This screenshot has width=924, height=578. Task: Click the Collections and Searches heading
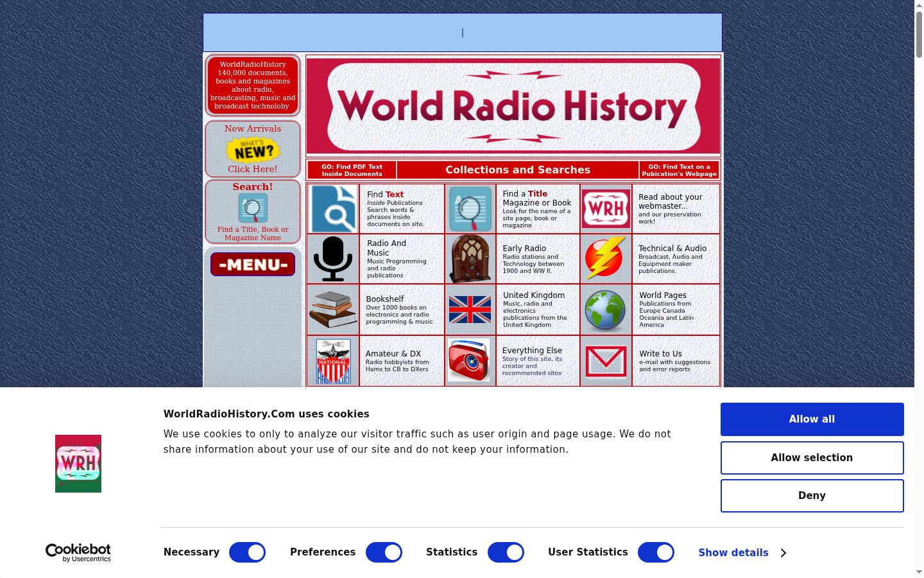click(x=518, y=170)
